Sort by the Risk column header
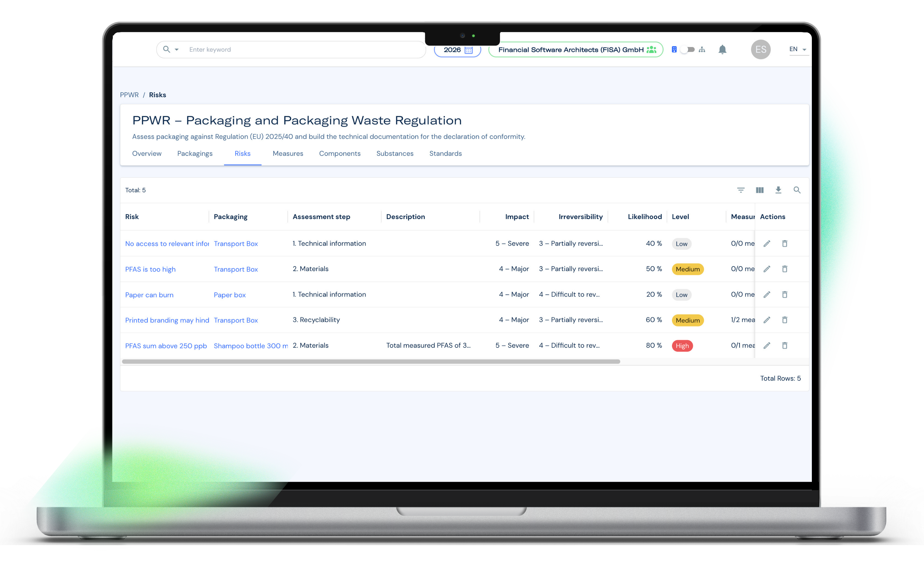This screenshot has width=924, height=564. pos(132,217)
